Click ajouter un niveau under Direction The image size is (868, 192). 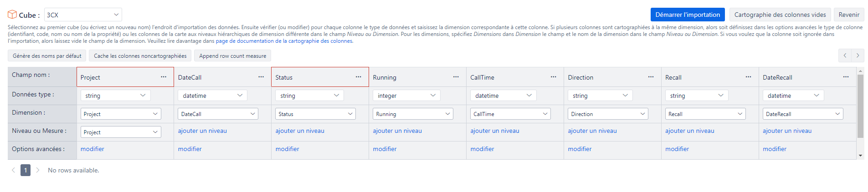(x=592, y=131)
